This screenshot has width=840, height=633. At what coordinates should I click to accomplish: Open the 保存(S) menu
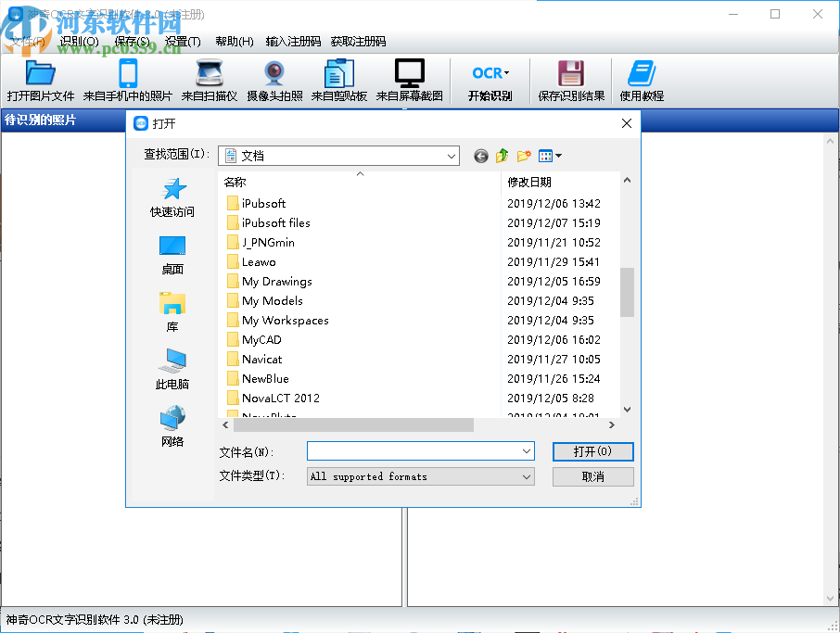[x=132, y=41]
